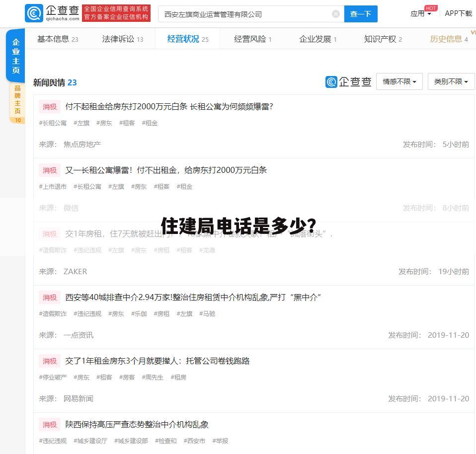Select the #马驰 tag

tap(207, 313)
